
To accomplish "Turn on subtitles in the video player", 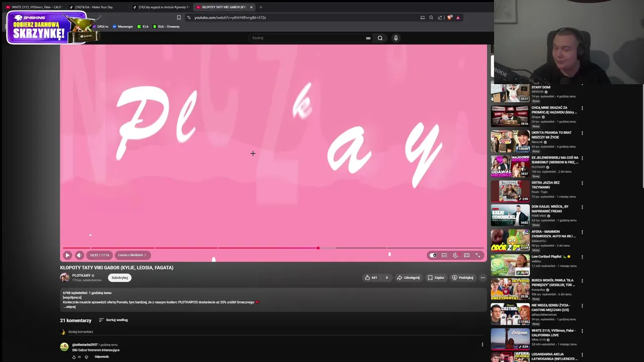I will (444, 255).
